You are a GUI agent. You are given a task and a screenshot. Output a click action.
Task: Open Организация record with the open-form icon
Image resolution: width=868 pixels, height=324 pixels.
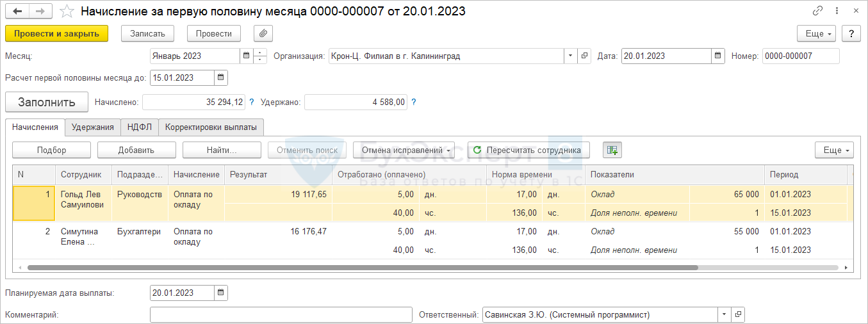(x=584, y=56)
